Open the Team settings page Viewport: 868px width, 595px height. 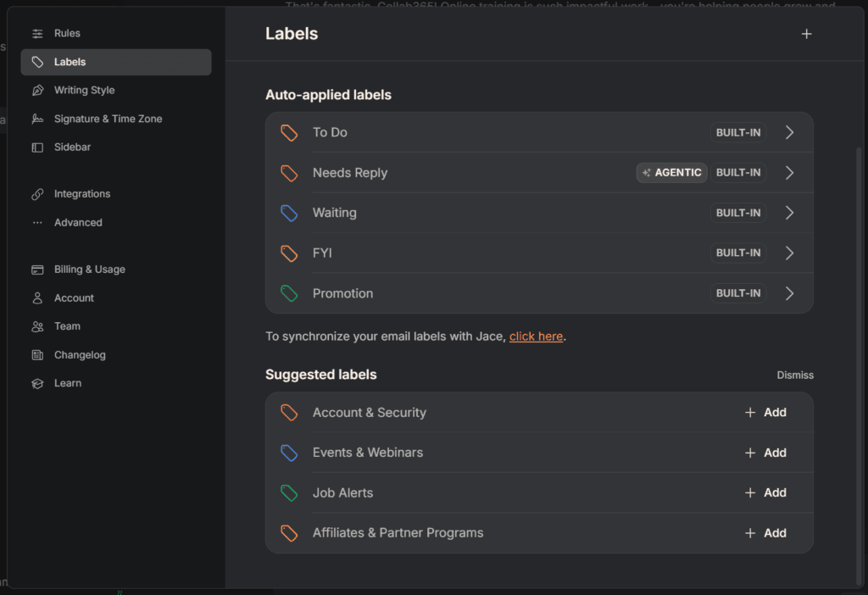pyautogui.click(x=67, y=326)
